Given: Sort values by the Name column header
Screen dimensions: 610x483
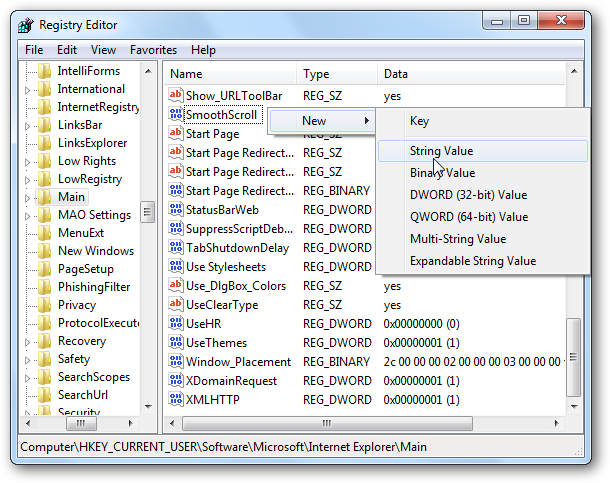Looking at the screenshot, I should pos(231,74).
